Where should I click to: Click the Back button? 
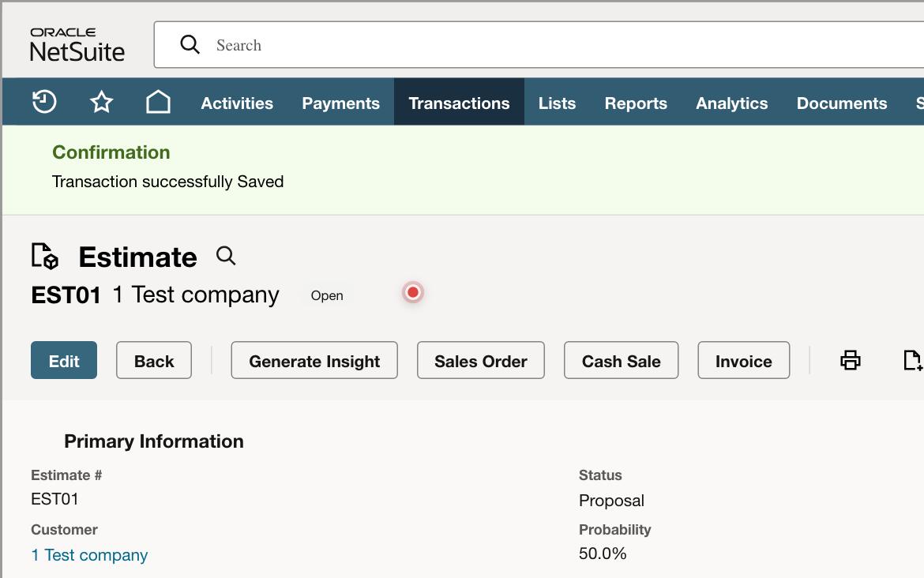[154, 360]
